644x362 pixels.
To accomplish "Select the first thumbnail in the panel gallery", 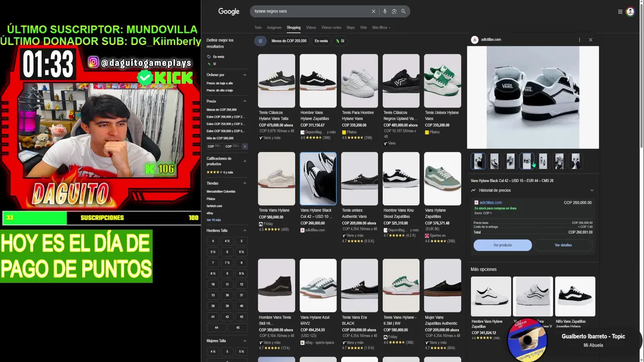I will [478, 161].
